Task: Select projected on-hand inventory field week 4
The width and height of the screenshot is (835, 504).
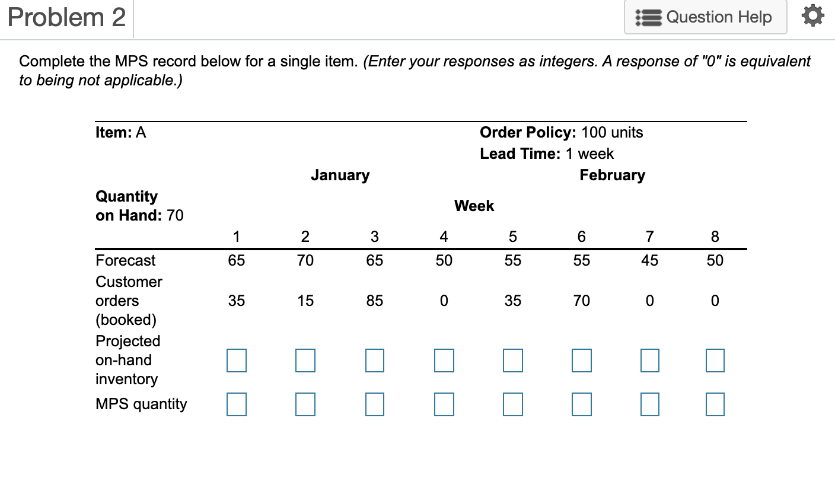Action: pos(444,360)
